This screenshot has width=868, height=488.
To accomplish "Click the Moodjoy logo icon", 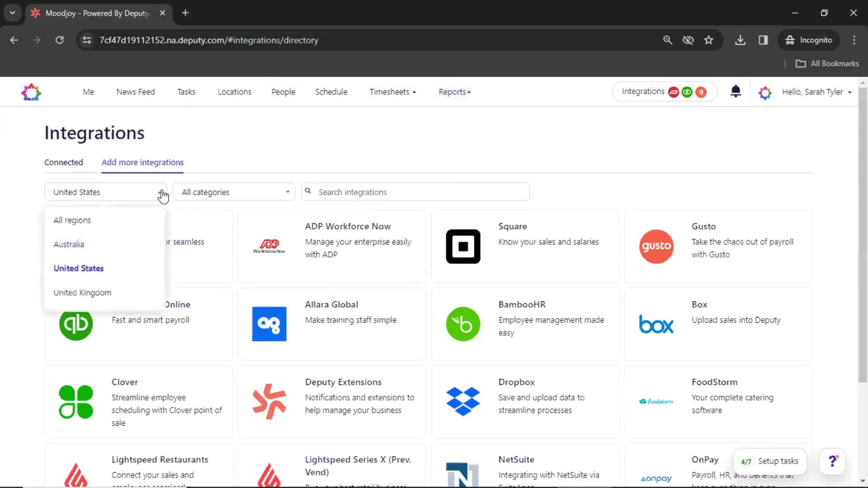I will pos(32,92).
